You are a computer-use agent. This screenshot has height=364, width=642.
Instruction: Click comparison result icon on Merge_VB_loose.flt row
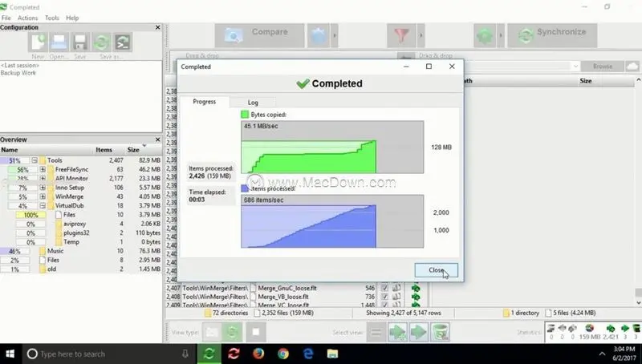click(x=396, y=297)
